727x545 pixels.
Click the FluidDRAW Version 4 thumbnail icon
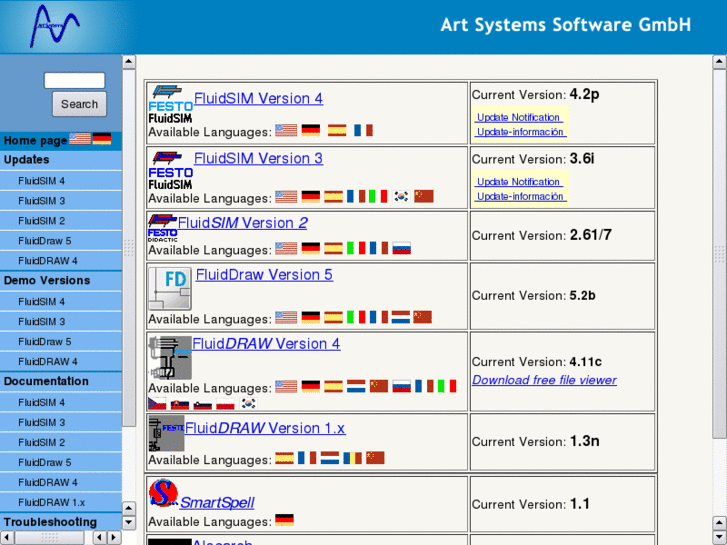[x=170, y=358]
